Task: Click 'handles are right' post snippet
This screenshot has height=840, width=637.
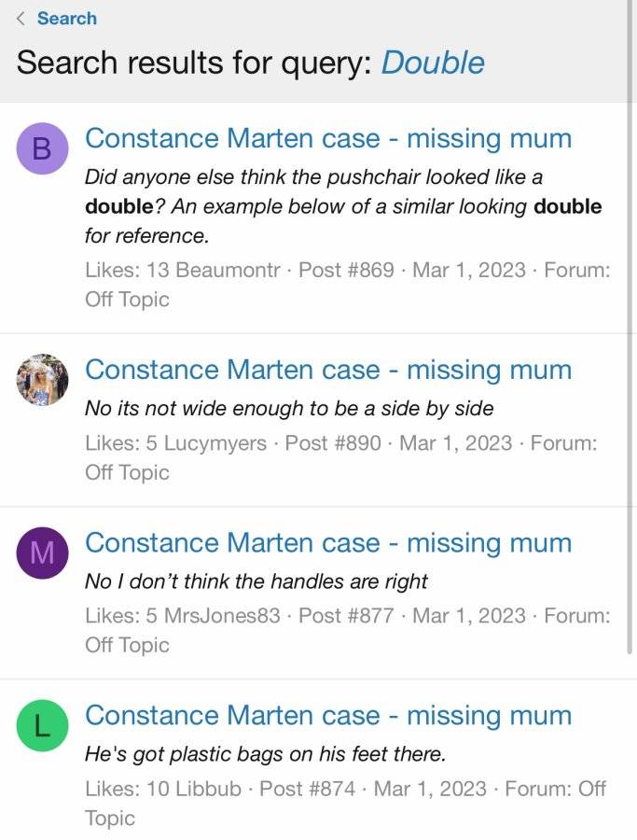Action: (256, 581)
